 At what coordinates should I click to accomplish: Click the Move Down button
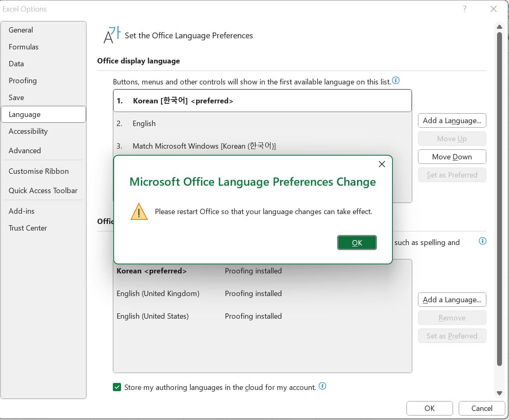[x=452, y=157]
